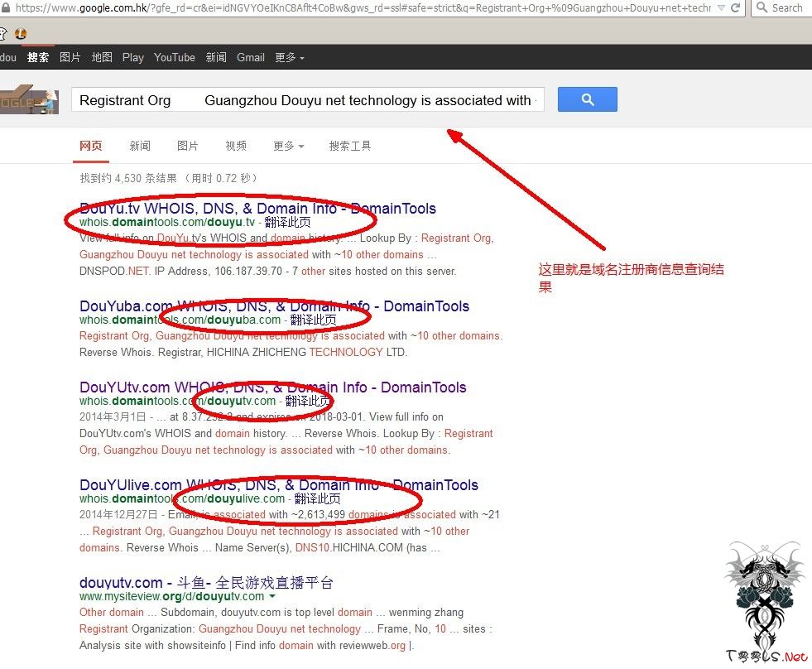812x669 pixels.
Task: Click the result count text 找到约 4,530 条结果
Action: 128,178
